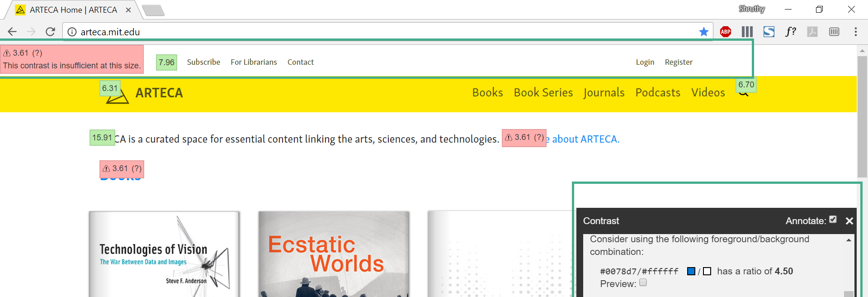
Task: Click the page scrollbar up arrow
Action: click(x=862, y=51)
